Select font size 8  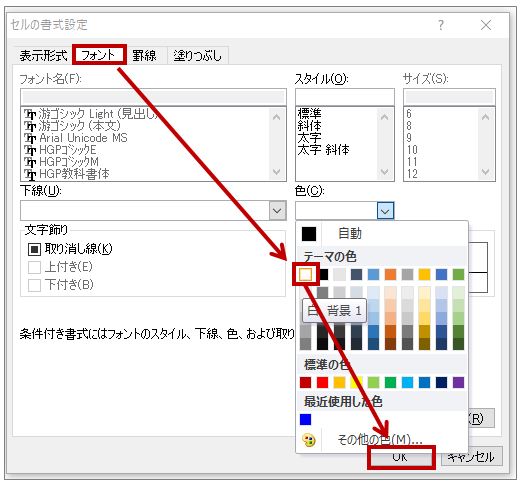(x=409, y=126)
